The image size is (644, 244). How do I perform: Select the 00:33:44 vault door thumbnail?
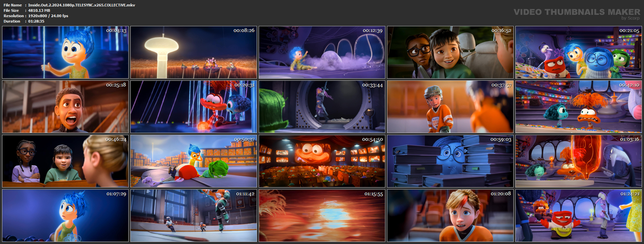click(322, 107)
